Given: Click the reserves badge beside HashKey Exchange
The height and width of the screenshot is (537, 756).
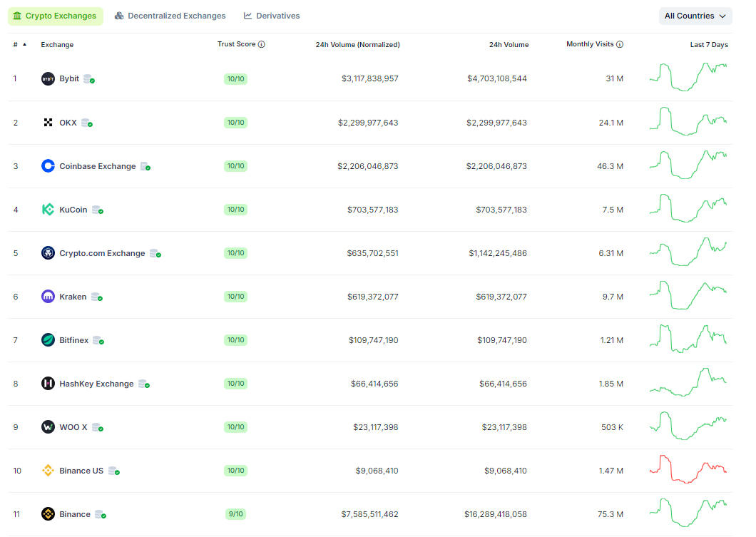Looking at the screenshot, I should [143, 384].
